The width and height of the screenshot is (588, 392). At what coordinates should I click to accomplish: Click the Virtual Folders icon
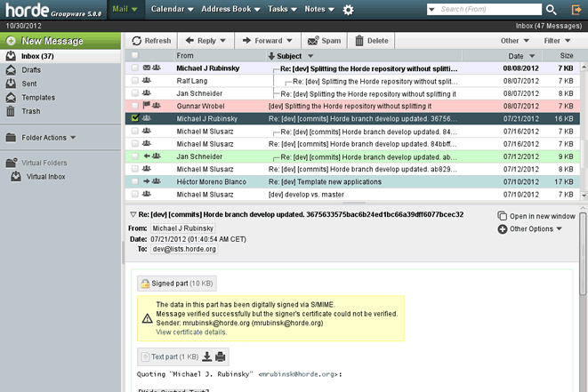point(12,163)
